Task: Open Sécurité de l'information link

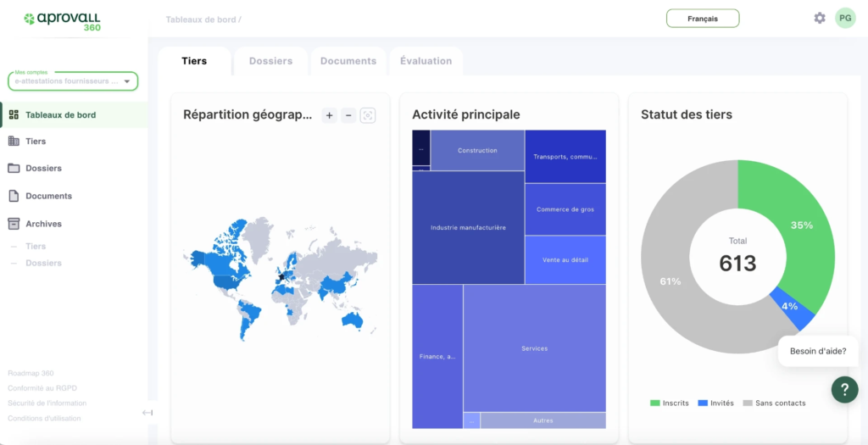Action: tap(47, 403)
